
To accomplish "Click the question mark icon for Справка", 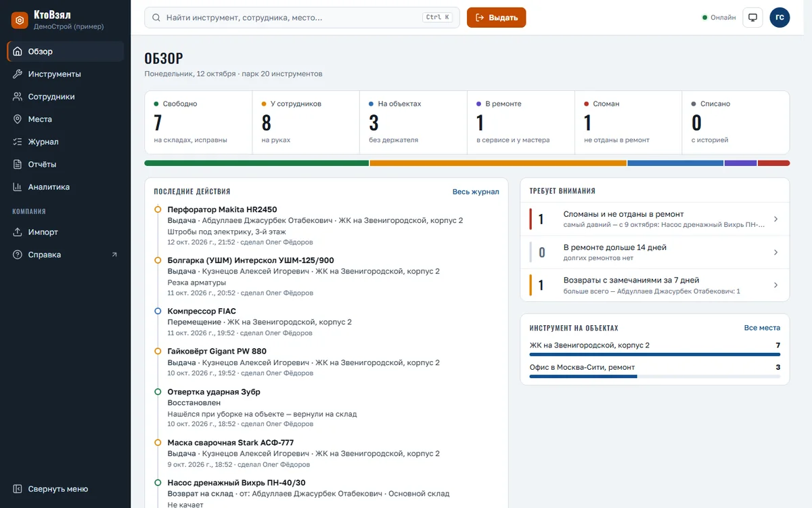I will tap(18, 255).
